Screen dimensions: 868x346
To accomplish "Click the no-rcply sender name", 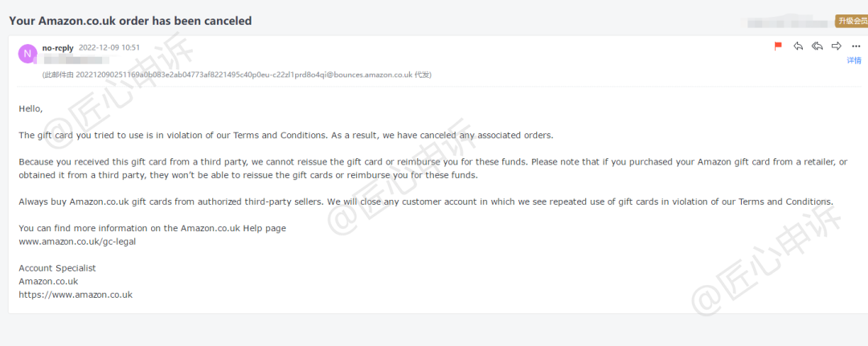I will 58,48.
